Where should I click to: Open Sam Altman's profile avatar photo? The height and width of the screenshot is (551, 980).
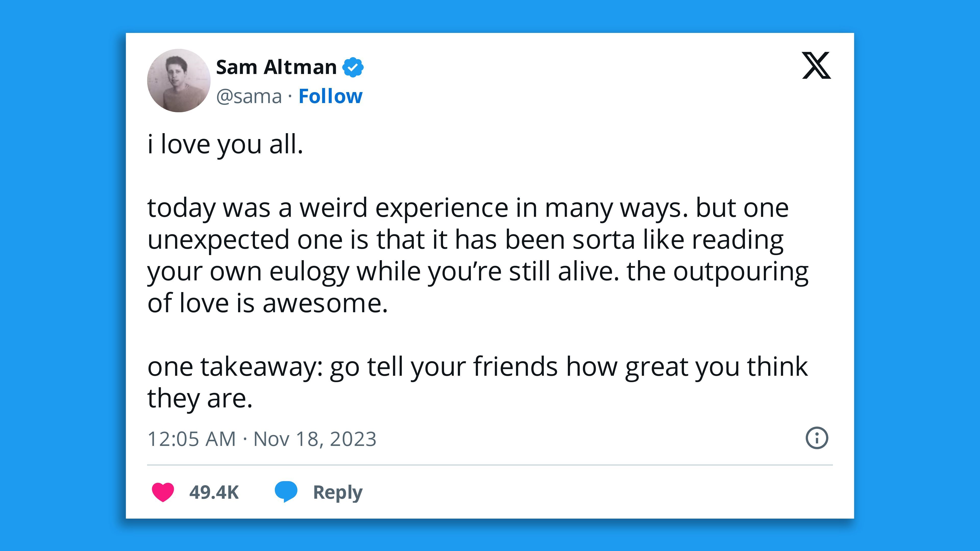coord(179,81)
